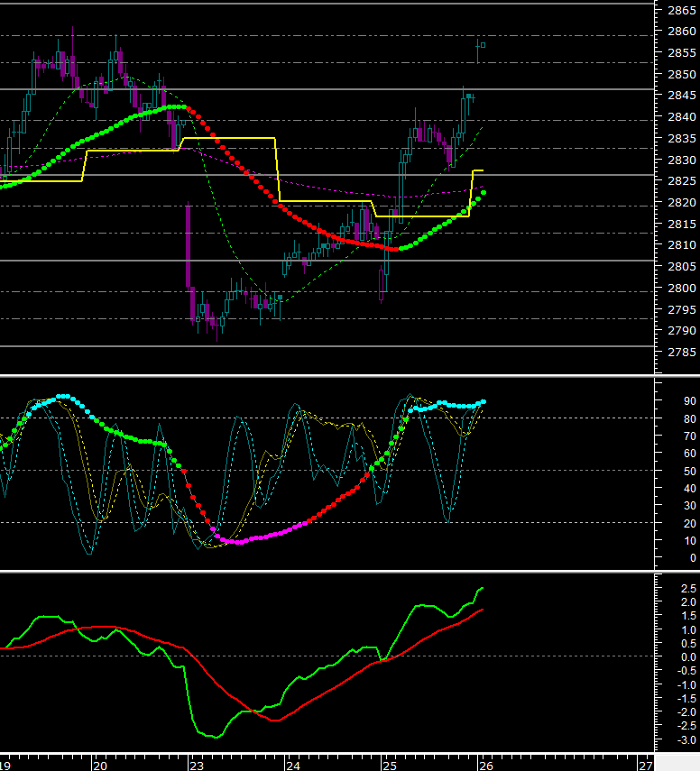Image resolution: width=700 pixels, height=771 pixels.
Task: Click the 40 oscillator scale value
Action: [x=690, y=488]
